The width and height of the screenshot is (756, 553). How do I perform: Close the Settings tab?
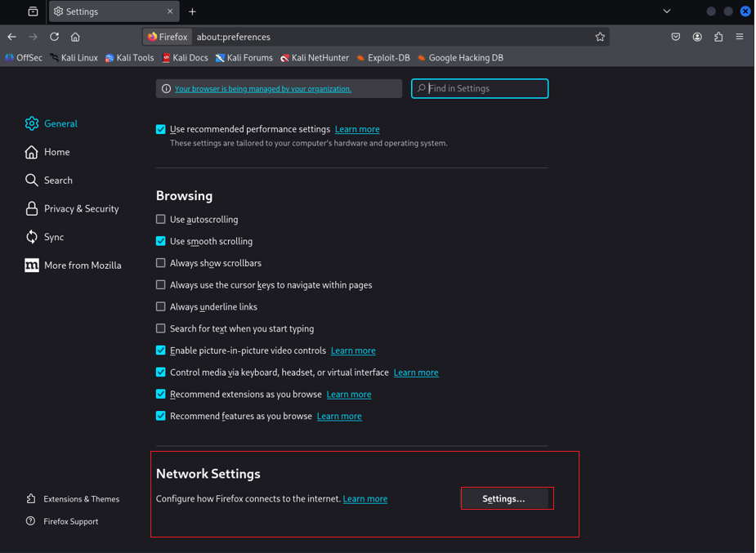pos(170,11)
